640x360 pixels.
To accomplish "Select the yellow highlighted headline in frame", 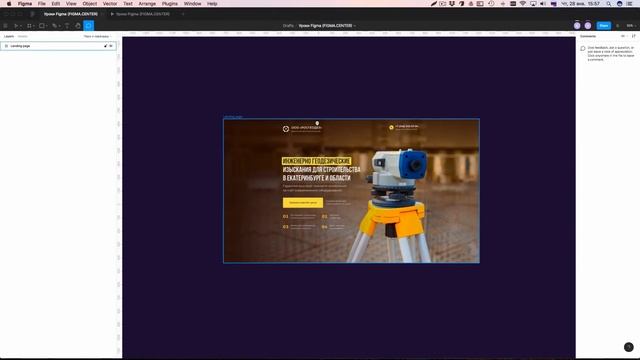I will pyautogui.click(x=316, y=161).
